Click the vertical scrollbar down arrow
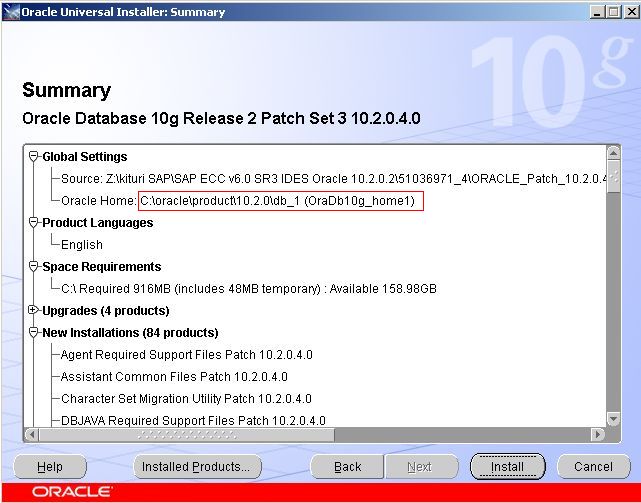The width and height of the screenshot is (641, 503). 614,419
